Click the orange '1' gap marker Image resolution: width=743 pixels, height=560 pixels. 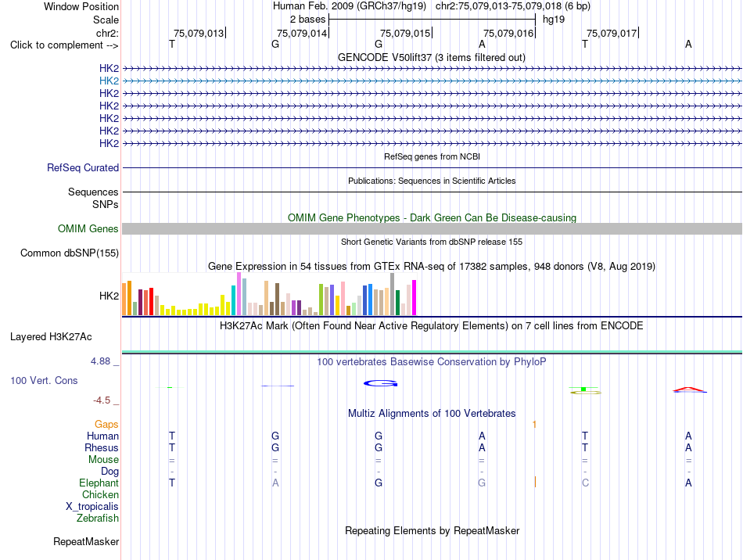tap(534, 425)
